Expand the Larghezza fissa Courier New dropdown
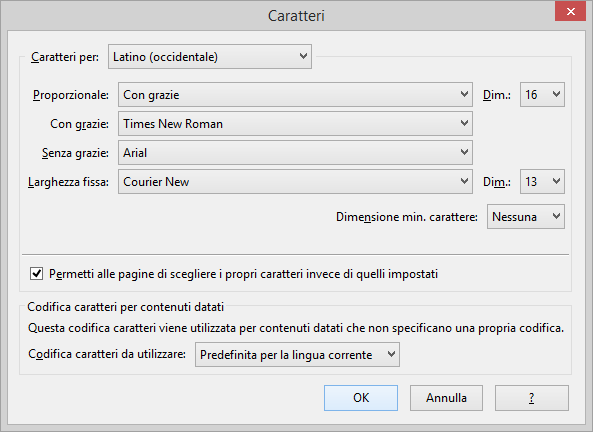Viewport: 593px width, 432px height. pos(295,182)
